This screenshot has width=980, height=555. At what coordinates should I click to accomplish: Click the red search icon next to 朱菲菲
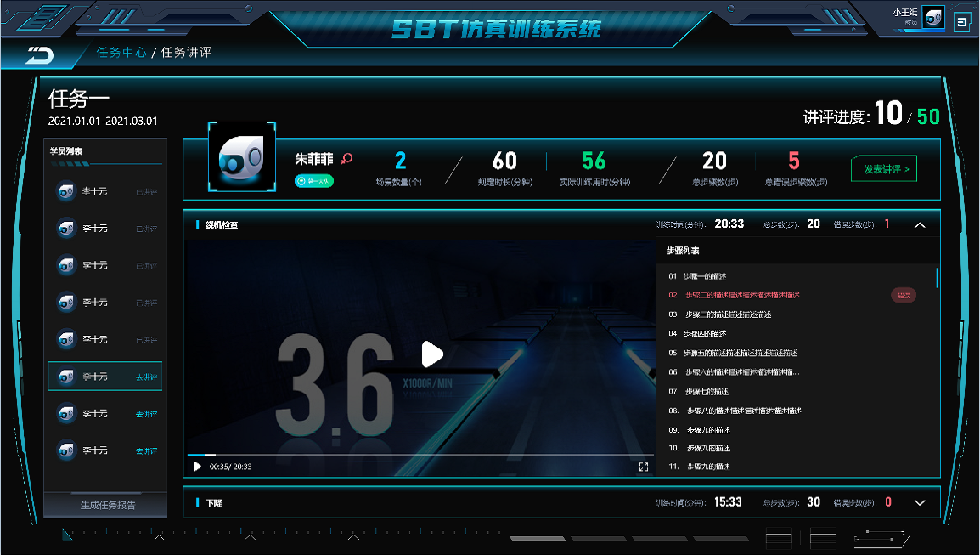click(x=346, y=158)
